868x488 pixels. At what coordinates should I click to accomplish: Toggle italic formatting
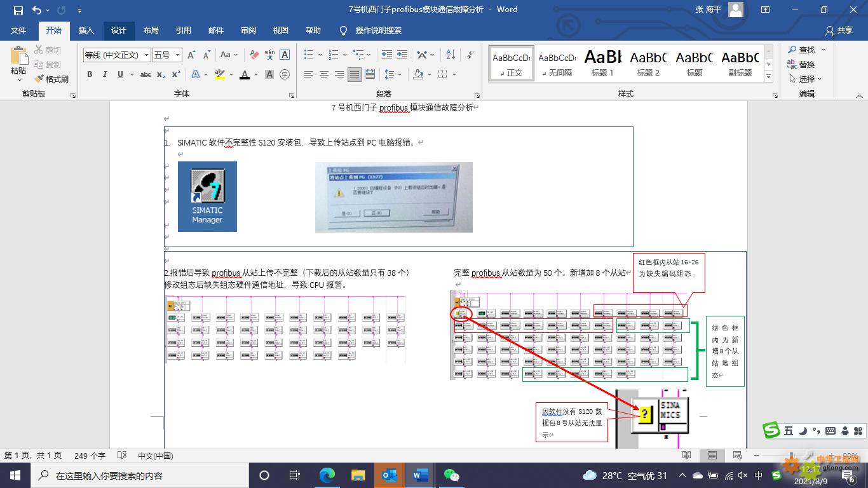pyautogui.click(x=105, y=74)
